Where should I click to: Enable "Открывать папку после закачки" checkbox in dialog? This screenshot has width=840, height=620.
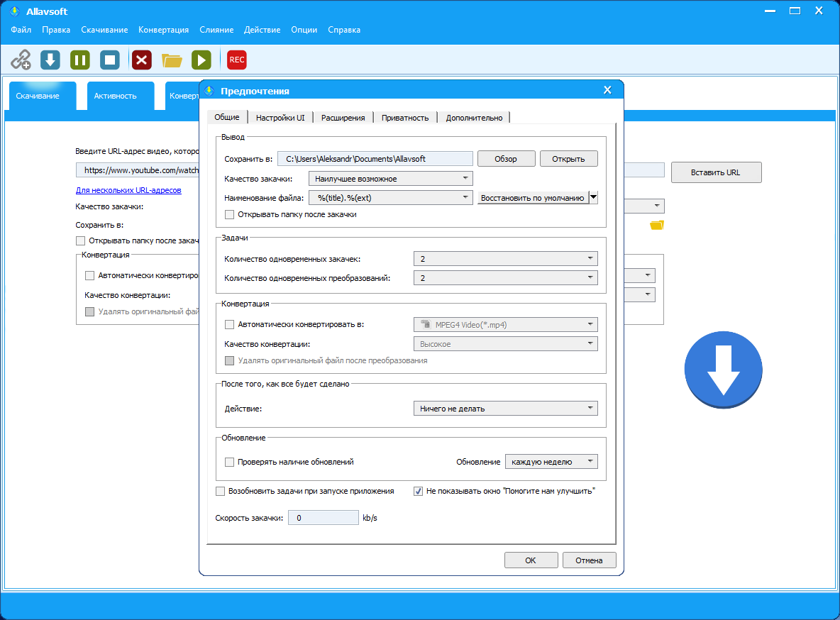(229, 214)
